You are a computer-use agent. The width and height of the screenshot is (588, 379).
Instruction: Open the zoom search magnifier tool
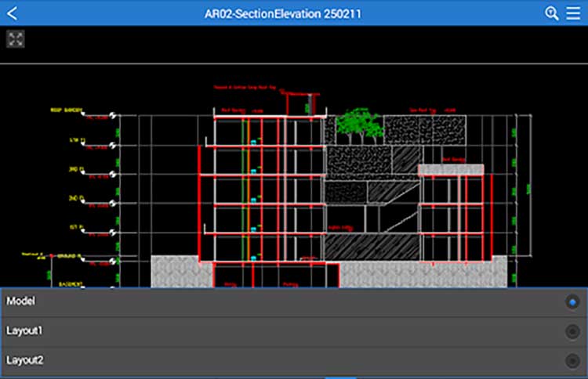(x=551, y=13)
